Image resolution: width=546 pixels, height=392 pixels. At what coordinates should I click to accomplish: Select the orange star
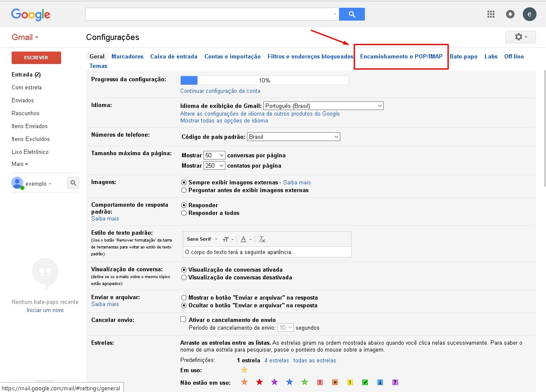tap(244, 382)
